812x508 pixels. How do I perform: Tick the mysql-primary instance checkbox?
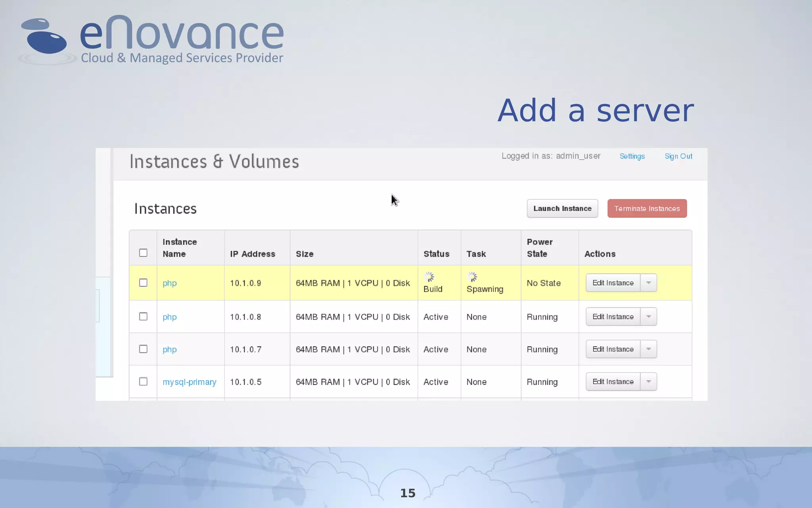pyautogui.click(x=143, y=381)
